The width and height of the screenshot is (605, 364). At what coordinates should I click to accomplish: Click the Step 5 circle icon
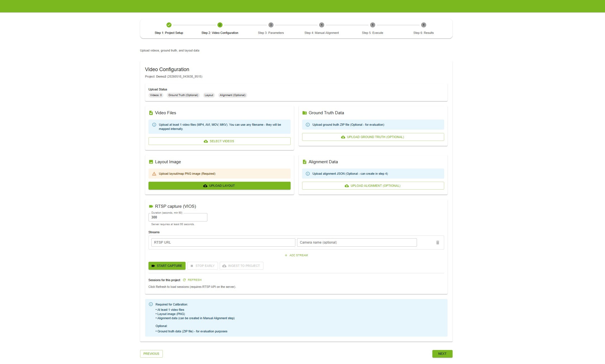tap(372, 25)
